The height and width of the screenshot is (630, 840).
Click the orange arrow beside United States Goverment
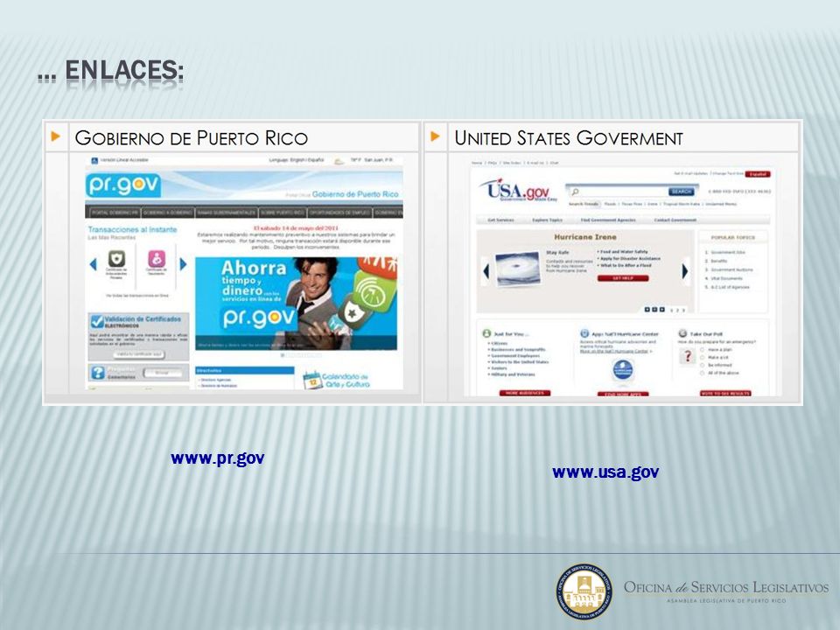[x=435, y=136]
